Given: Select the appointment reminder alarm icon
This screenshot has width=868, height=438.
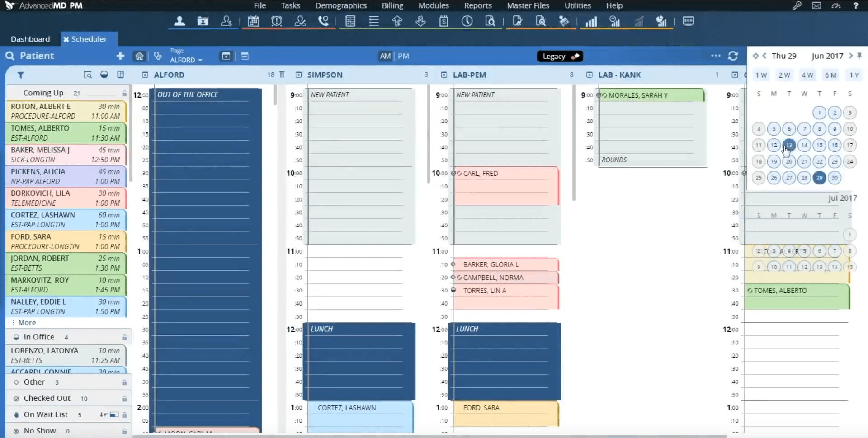Looking at the screenshot, I should 277,21.
